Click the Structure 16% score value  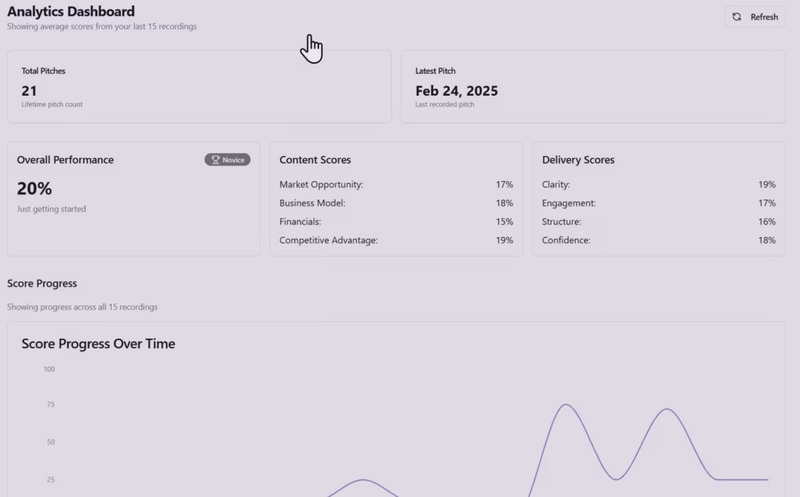coord(767,222)
